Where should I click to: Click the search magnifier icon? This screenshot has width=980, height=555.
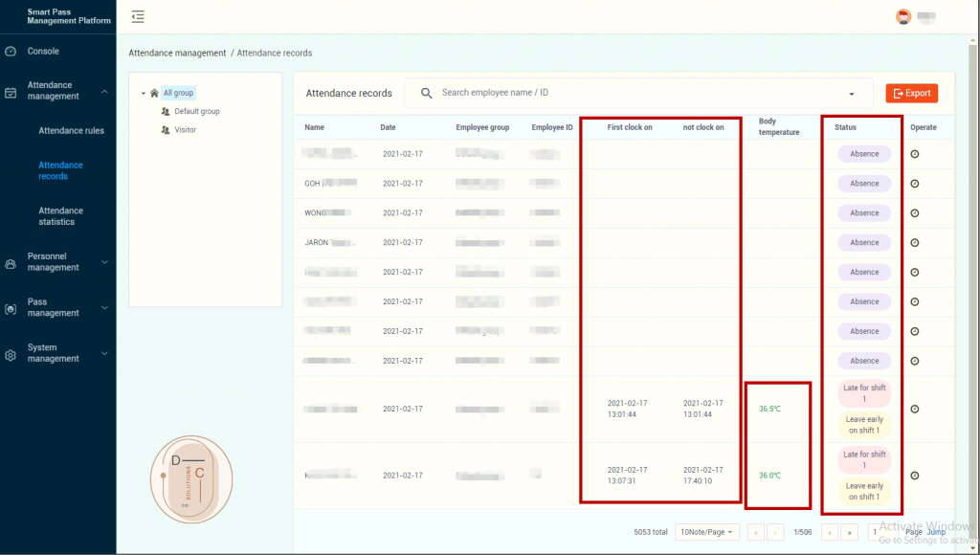tap(427, 93)
